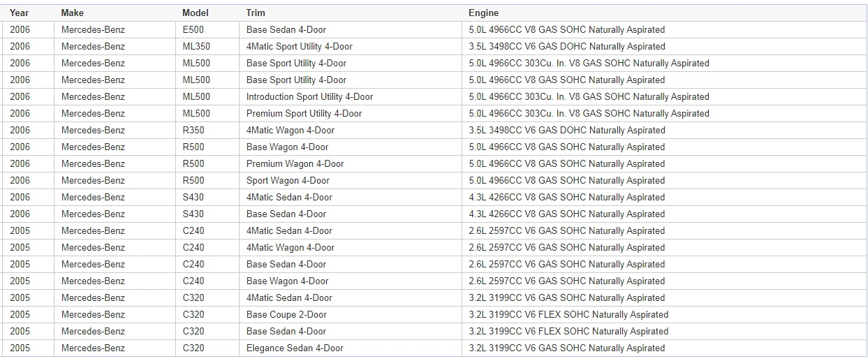Select the Introduction Sport Utility 4-Door trim
The width and height of the screenshot is (868, 361).
(x=309, y=96)
